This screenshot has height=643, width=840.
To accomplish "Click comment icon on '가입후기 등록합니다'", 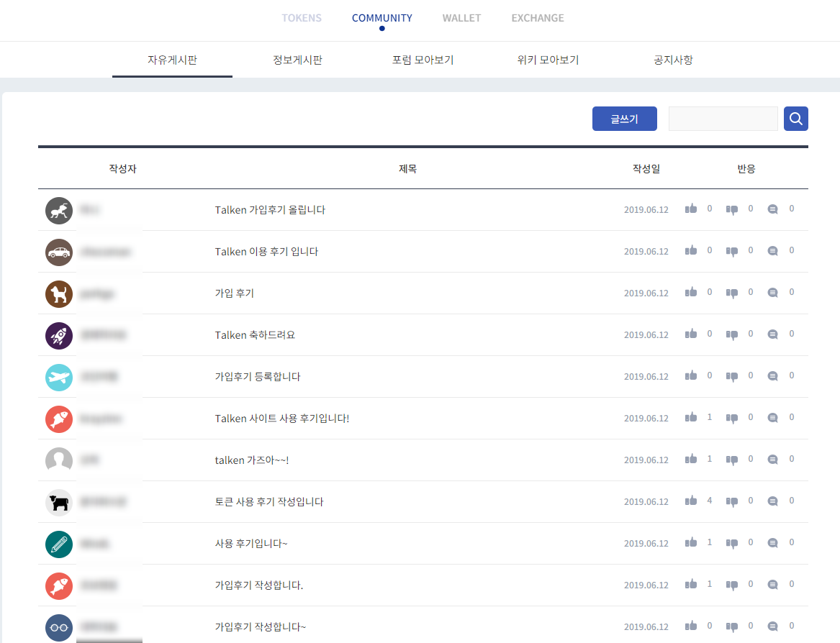I will pyautogui.click(x=772, y=376).
